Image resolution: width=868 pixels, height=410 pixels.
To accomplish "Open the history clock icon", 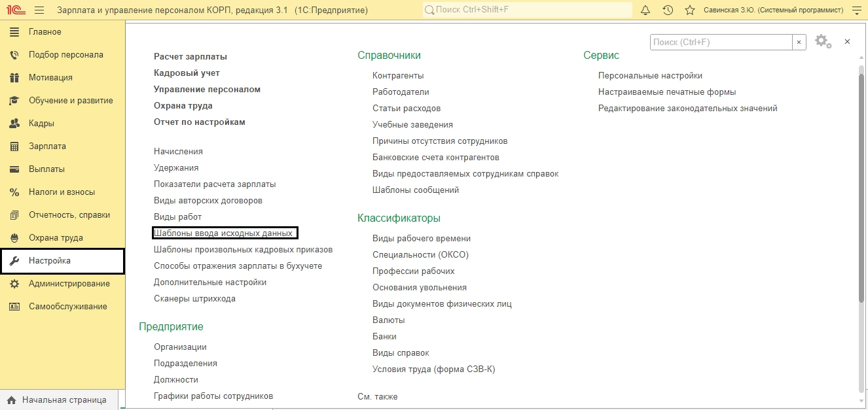I will tap(668, 10).
